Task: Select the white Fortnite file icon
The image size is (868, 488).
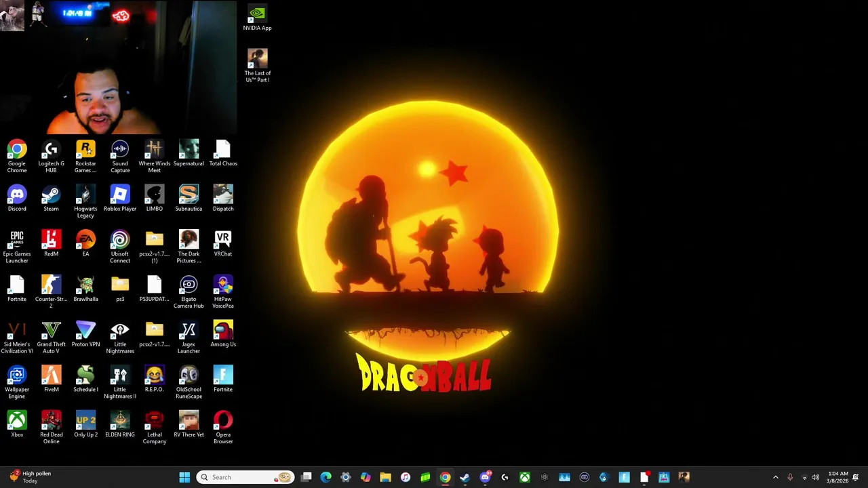Action: click(x=17, y=289)
